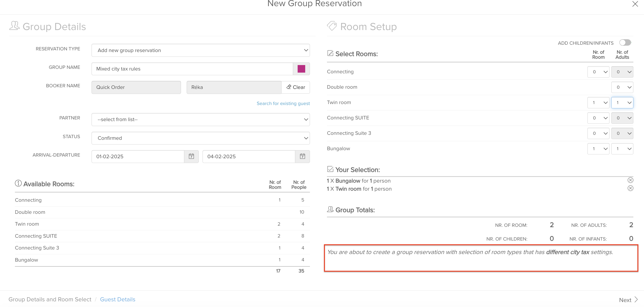The height and width of the screenshot is (307, 644).
Task: Click the Select Rooms edit icon
Action: 330,53
